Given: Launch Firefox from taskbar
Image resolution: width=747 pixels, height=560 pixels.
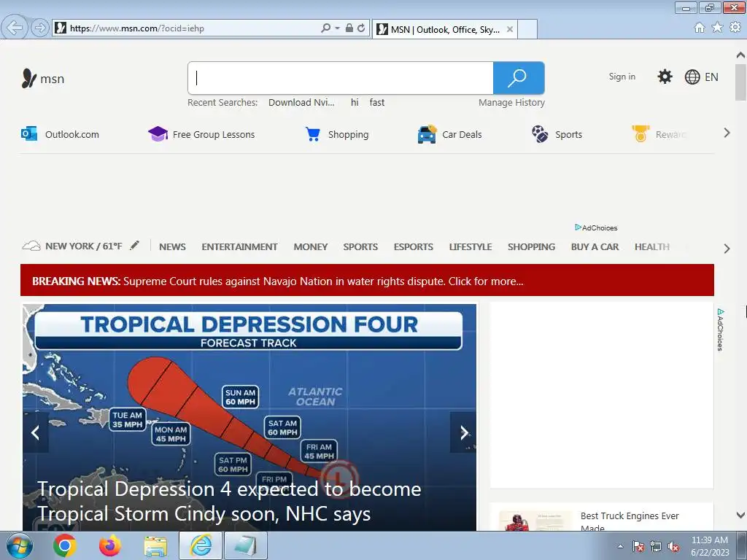Looking at the screenshot, I should [x=109, y=545].
